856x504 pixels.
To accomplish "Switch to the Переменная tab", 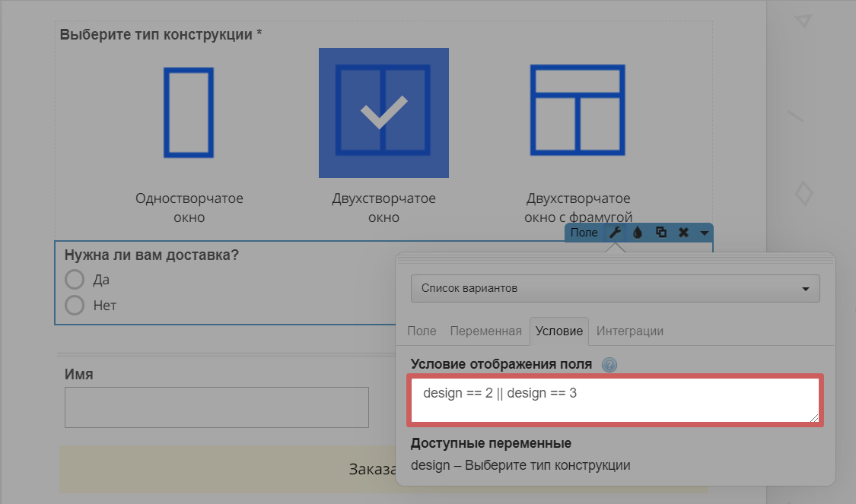I will pos(486,331).
